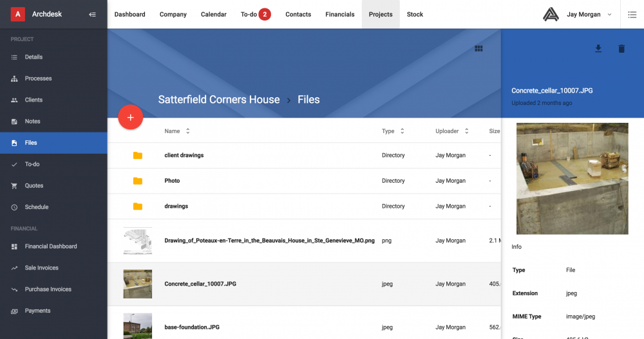Click the To-do notification badge showing 2
This screenshot has width=644, height=339.
265,14
